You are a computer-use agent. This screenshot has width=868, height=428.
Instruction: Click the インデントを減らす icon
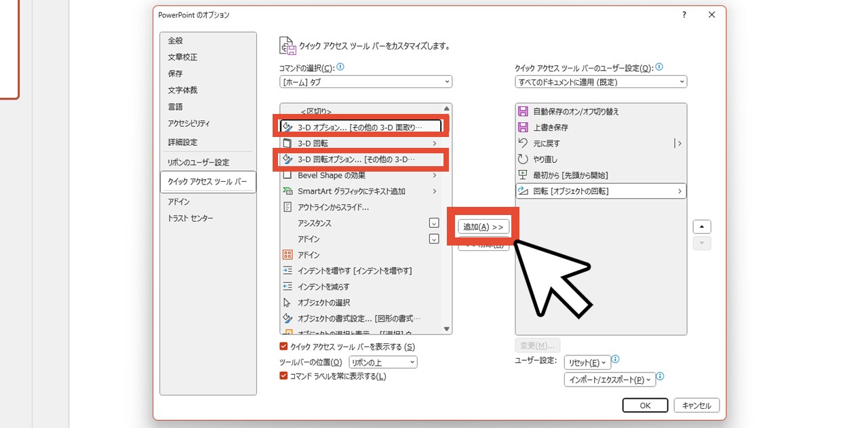pyautogui.click(x=288, y=287)
